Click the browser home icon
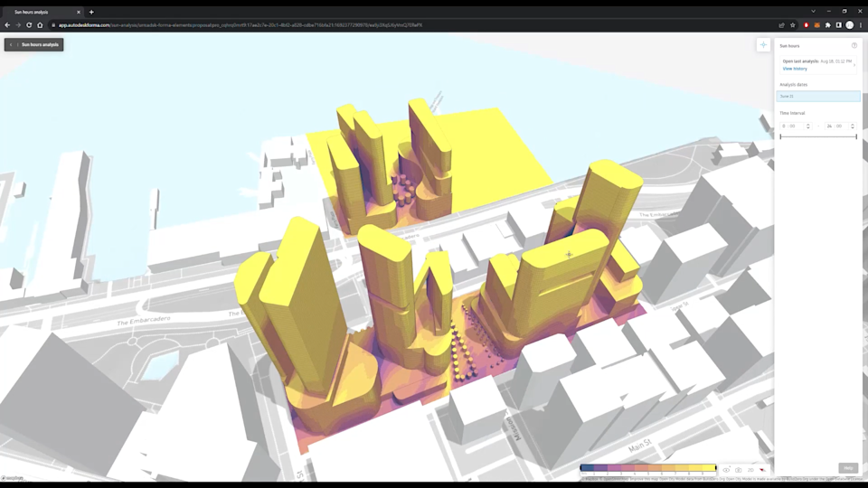Viewport: 868px width, 488px height. click(40, 25)
